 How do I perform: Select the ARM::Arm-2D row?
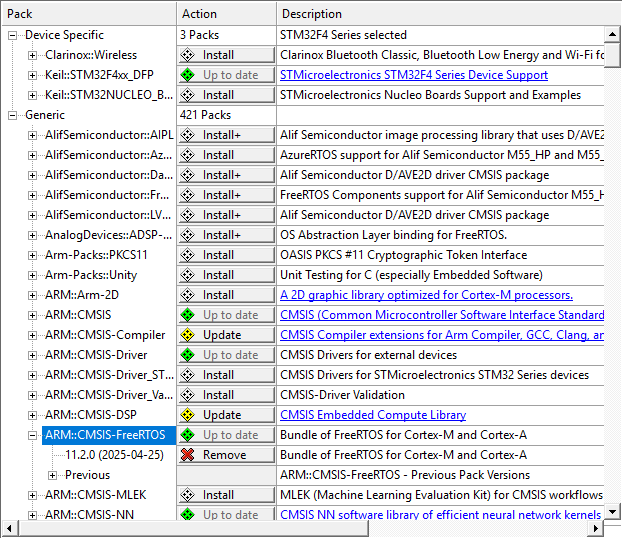pyautogui.click(x=82, y=295)
